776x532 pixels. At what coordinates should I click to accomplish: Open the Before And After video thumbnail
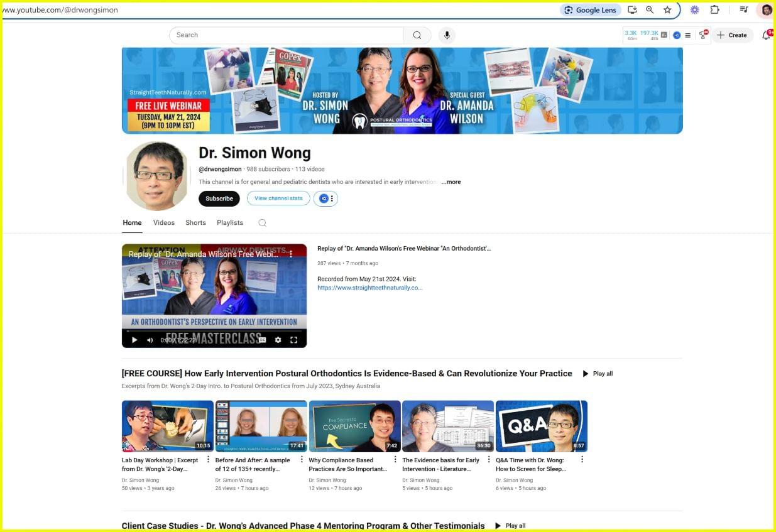click(261, 426)
